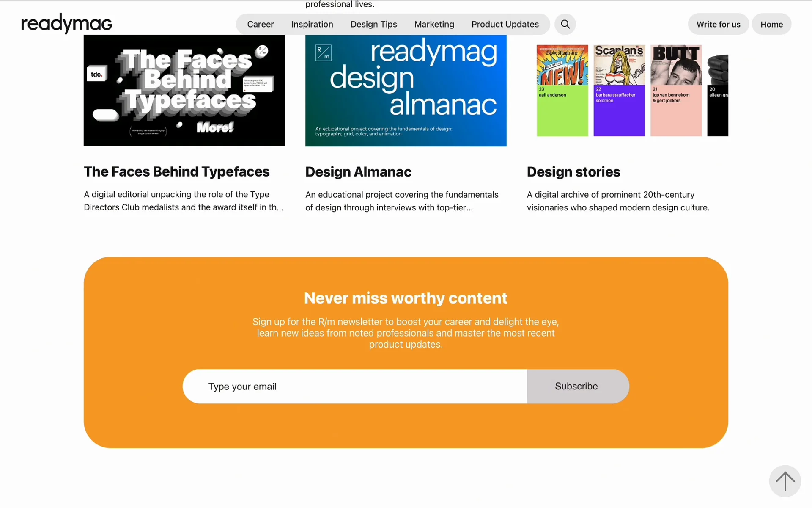Open Product Updates category

click(505, 24)
